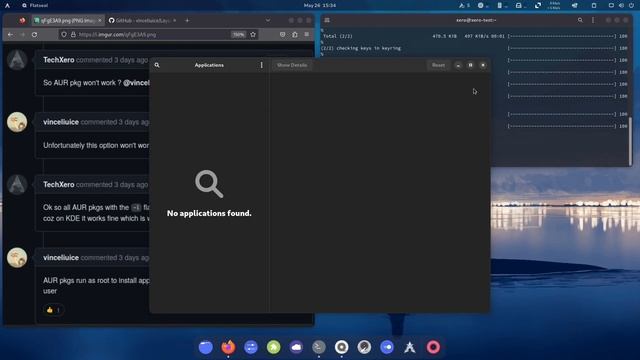Click the 'Applications' title in Flatseal's sidebar header

coord(209,65)
